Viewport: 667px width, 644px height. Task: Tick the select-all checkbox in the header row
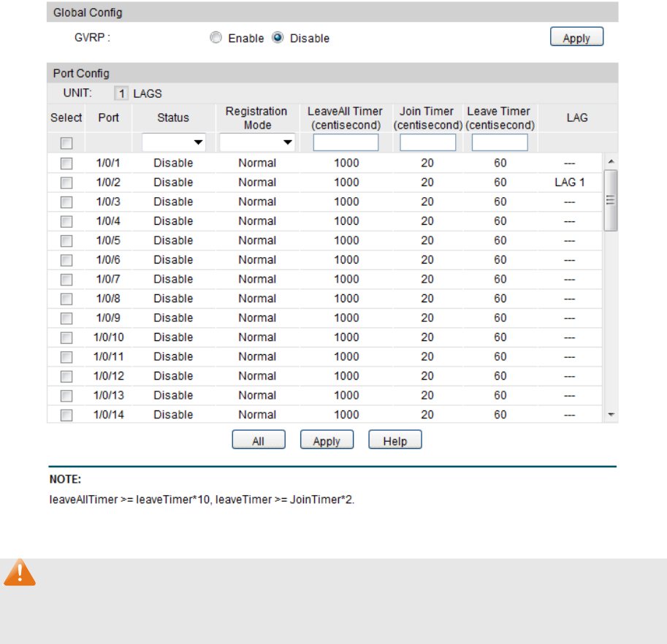click(66, 143)
